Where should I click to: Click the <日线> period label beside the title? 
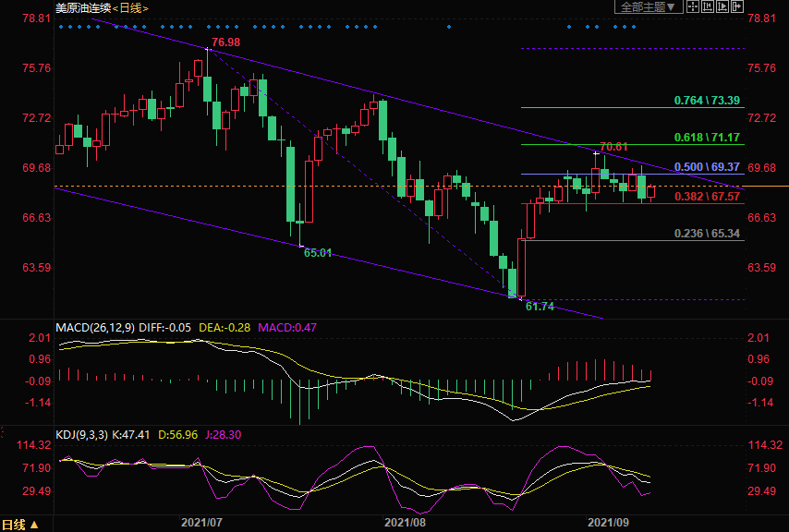(x=129, y=7)
